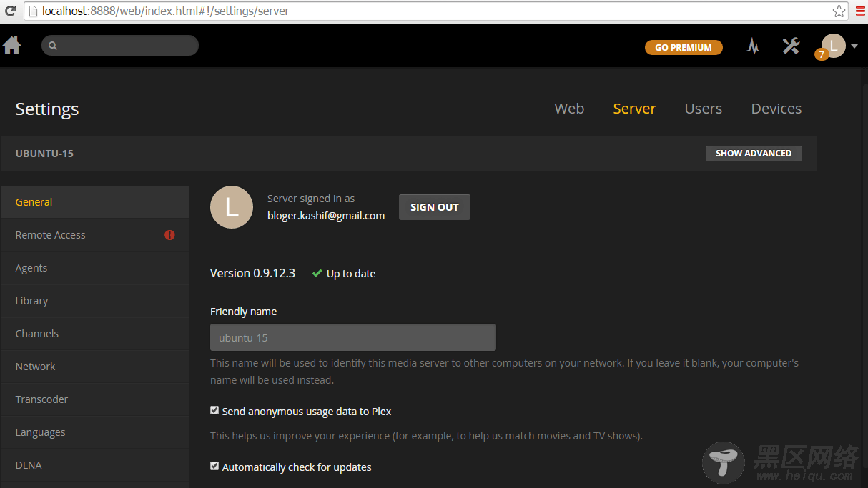Open Library settings section
The height and width of the screenshot is (488, 868).
click(x=95, y=301)
